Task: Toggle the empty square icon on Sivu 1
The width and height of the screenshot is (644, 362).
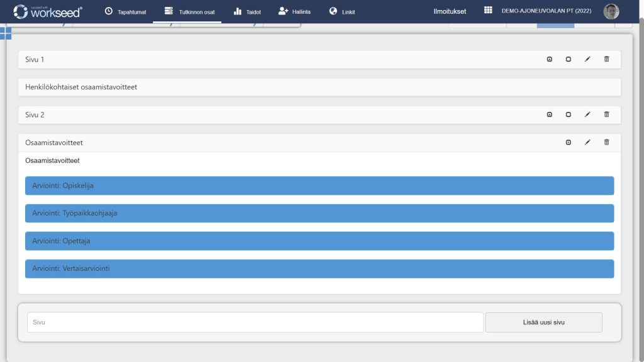Action: pos(568,59)
